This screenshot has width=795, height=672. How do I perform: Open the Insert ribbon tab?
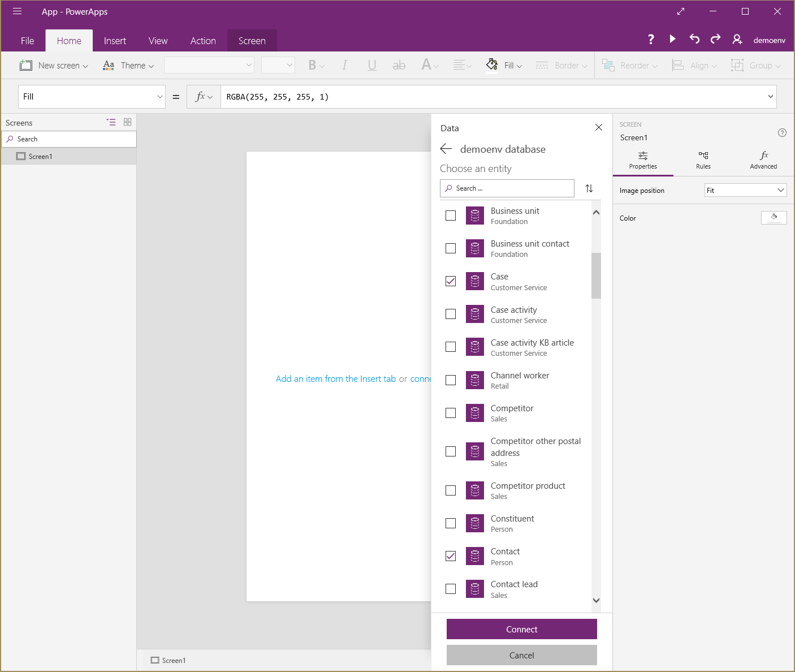(x=115, y=41)
